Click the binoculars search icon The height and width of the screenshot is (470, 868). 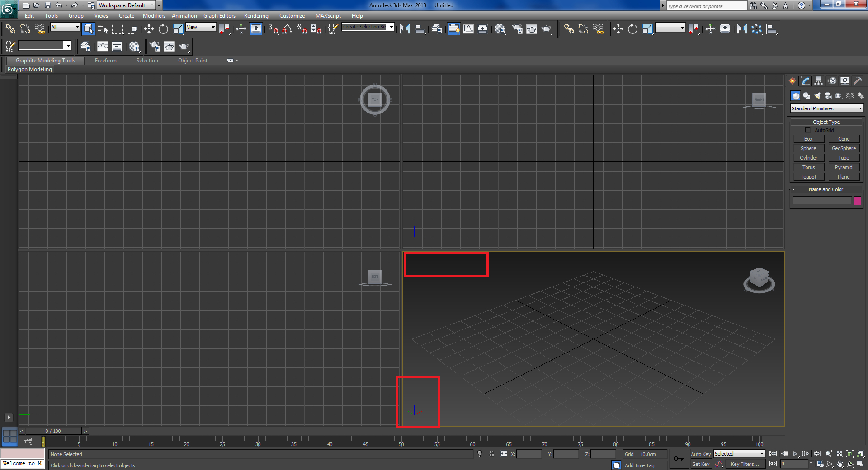click(753, 5)
